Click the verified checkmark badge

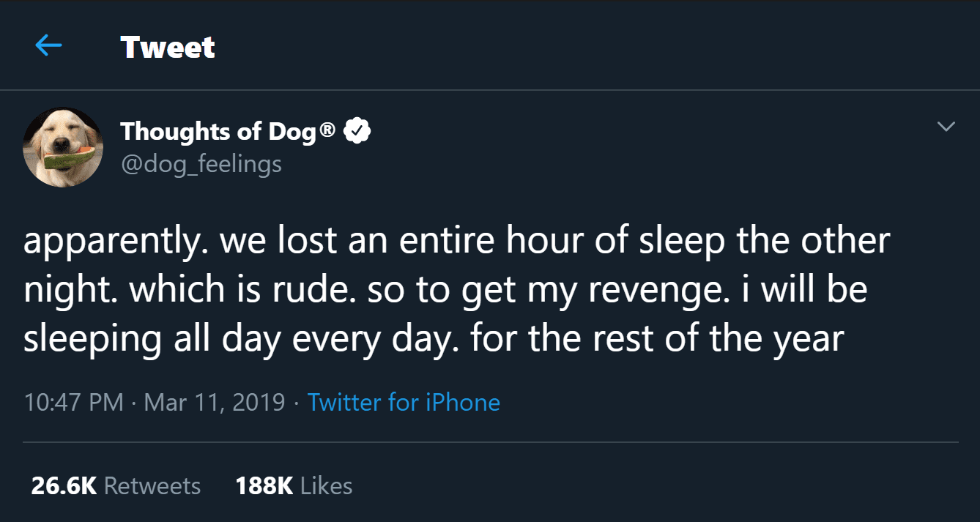point(357,132)
